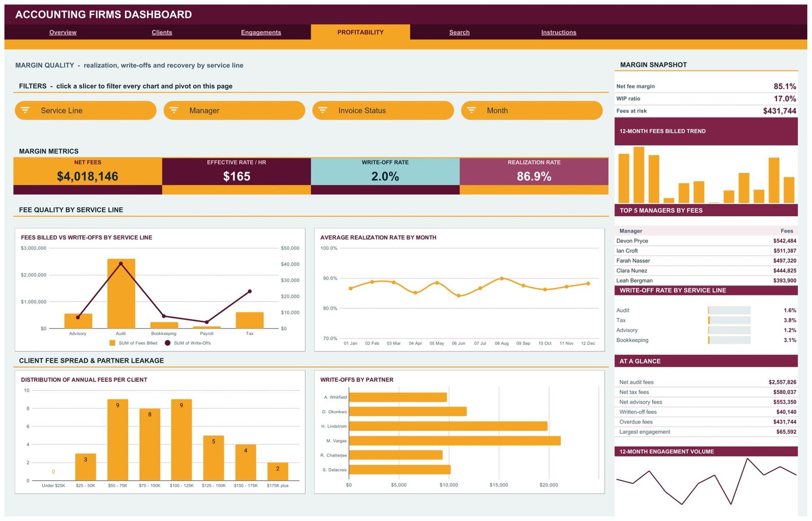Select the NET FEES metric card
Image resolution: width=812 pixels, height=521 pixels.
tap(88, 176)
